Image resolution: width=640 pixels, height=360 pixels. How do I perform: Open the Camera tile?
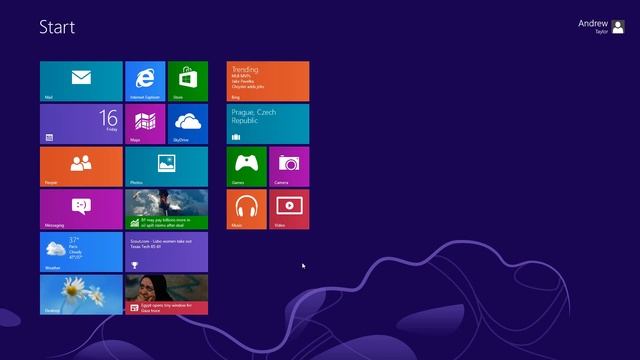tap(289, 167)
